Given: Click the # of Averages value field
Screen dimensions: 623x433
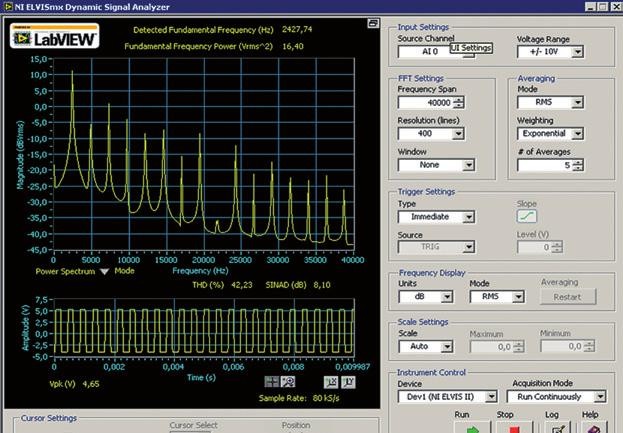Looking at the screenshot, I should [x=545, y=165].
